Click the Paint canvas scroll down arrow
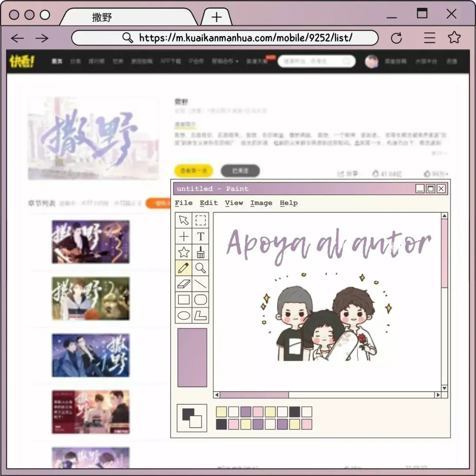Image resolution: width=476 pixels, height=476 pixels. point(445,388)
